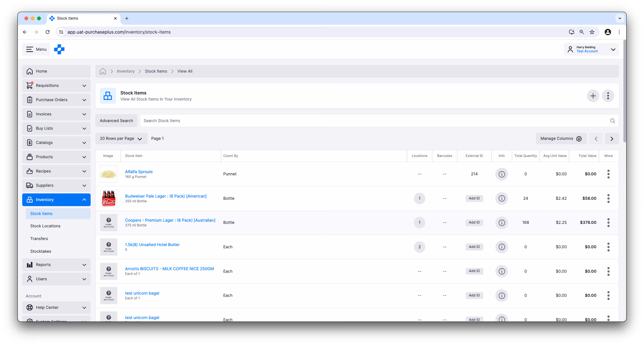Select Stock Items in the sidebar submenu
This screenshot has width=644, height=345.
point(58,214)
